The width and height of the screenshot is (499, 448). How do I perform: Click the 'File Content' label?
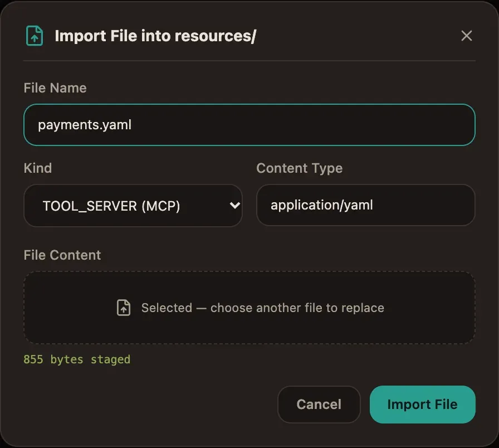(x=62, y=255)
